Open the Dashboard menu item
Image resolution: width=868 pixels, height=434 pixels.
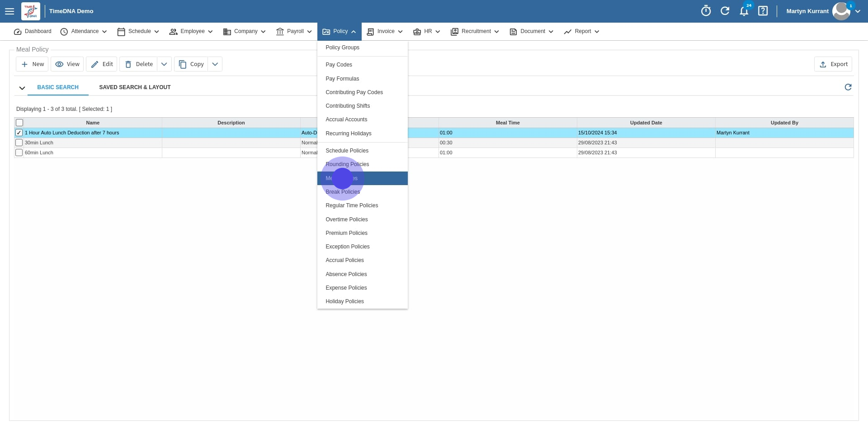[33, 31]
